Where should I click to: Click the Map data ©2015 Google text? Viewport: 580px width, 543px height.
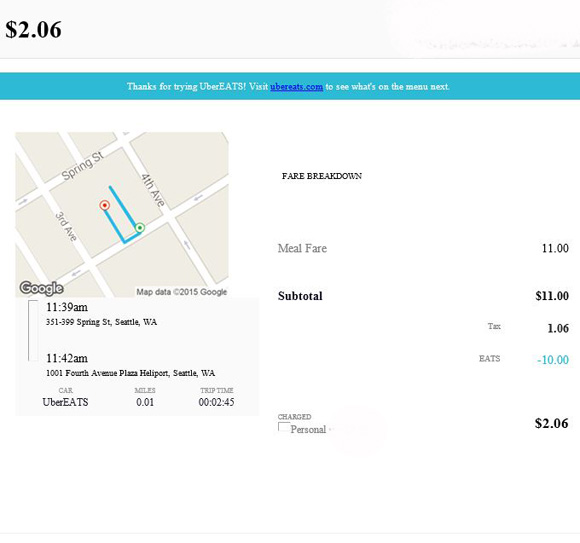pyautogui.click(x=182, y=292)
